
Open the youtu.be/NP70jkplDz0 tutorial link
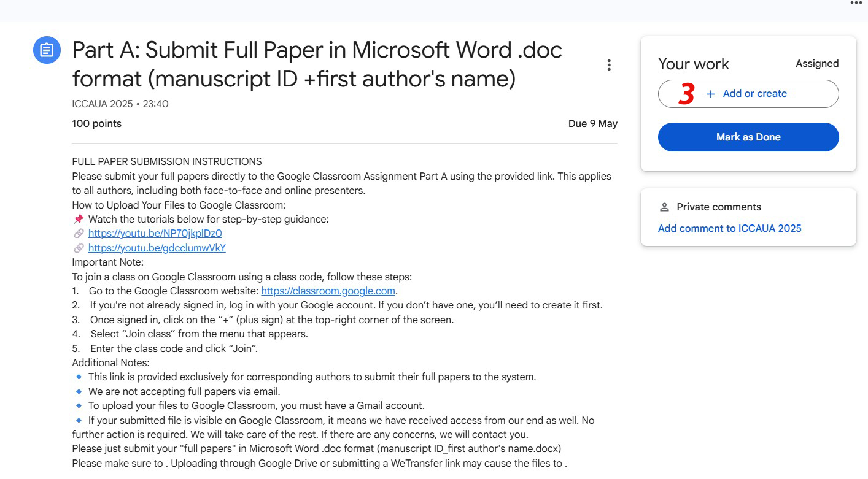[155, 234]
